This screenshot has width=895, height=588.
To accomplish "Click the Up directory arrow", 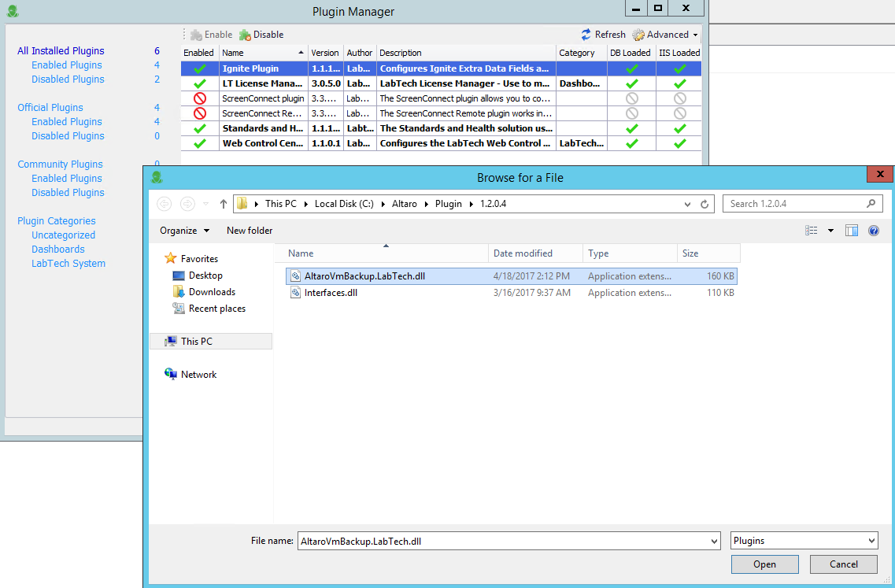I will (224, 204).
